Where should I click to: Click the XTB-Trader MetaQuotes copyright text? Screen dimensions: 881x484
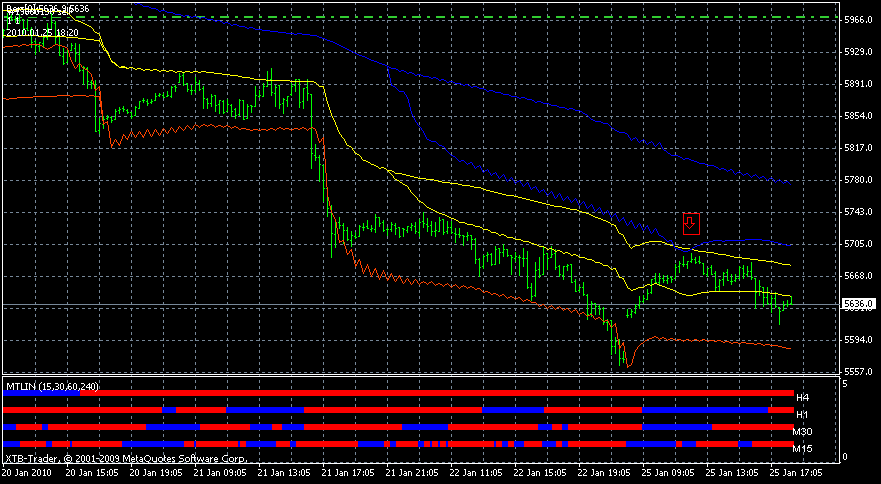point(125,459)
